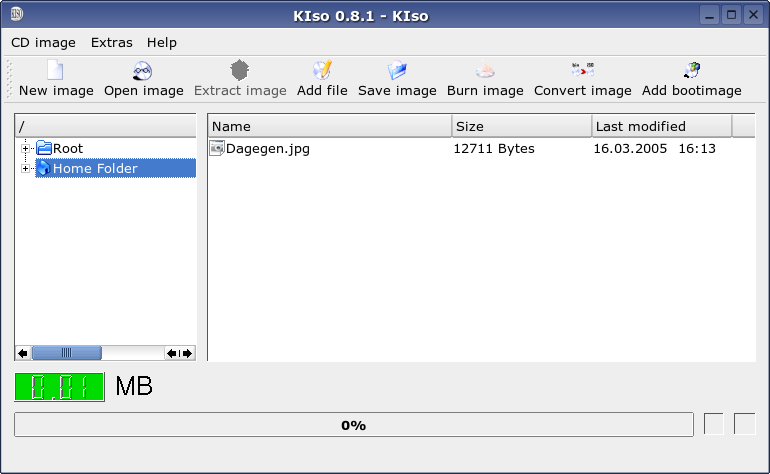The image size is (770, 474).
Task: Click the KIso icon in title bar
Action: (x=17, y=14)
